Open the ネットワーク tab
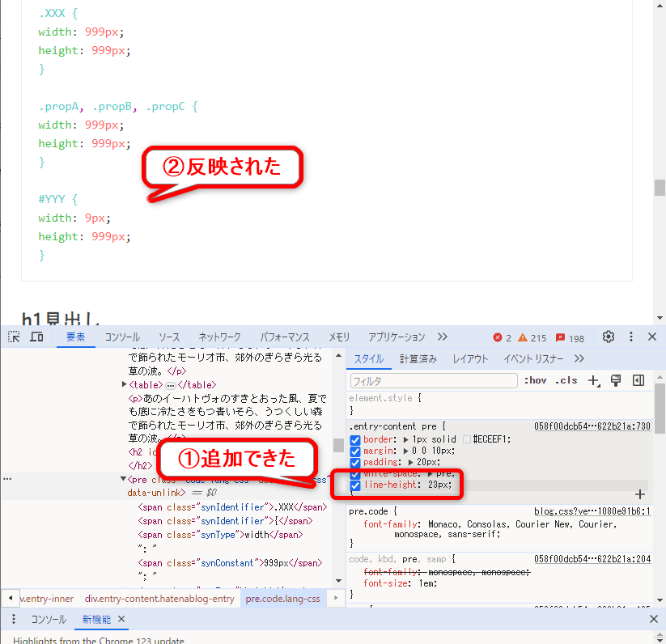Image resolution: width=666 pixels, height=644 pixels. pos(219,337)
